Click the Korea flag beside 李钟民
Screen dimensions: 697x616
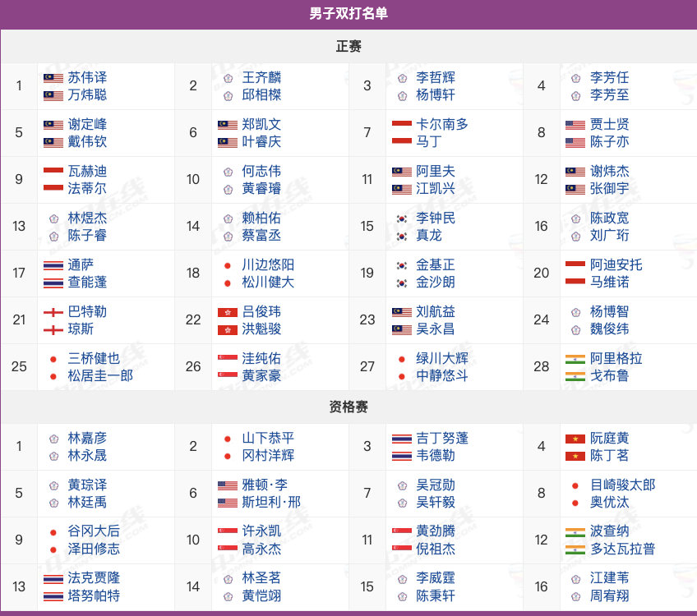(x=401, y=219)
